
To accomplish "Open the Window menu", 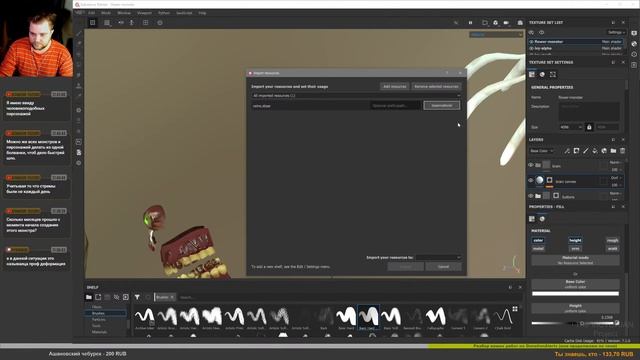I will (124, 13).
